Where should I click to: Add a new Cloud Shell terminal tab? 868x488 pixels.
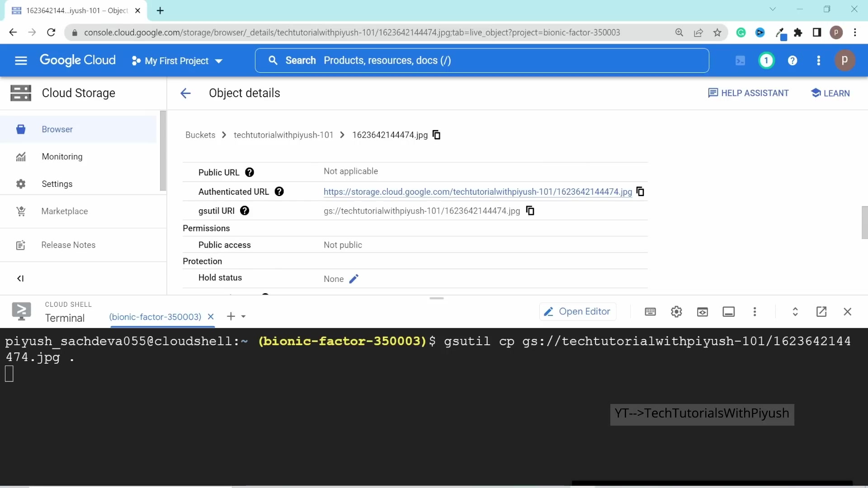pos(231,316)
